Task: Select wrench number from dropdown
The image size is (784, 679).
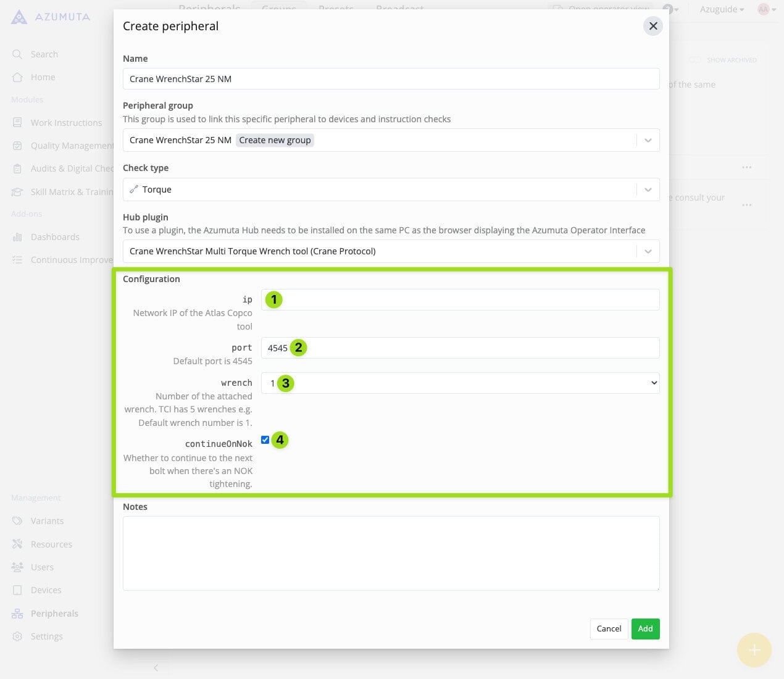Action: tap(460, 383)
